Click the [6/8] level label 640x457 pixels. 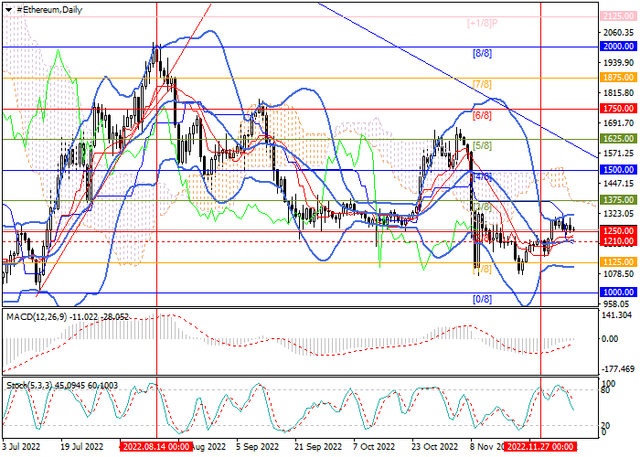tap(481, 115)
